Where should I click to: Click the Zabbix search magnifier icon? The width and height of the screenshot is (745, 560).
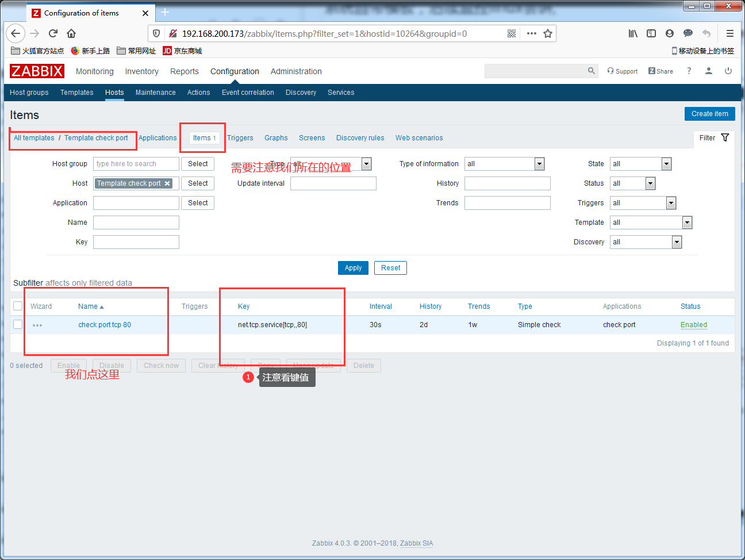coord(591,71)
